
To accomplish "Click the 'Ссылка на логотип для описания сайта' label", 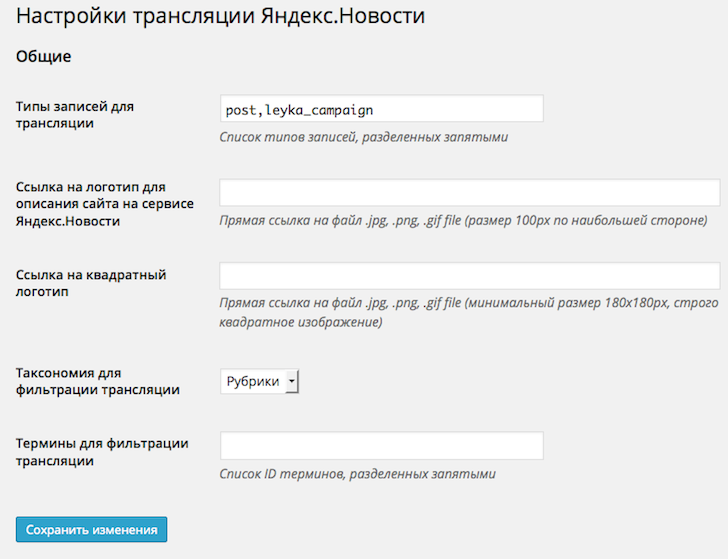I will point(105,204).
